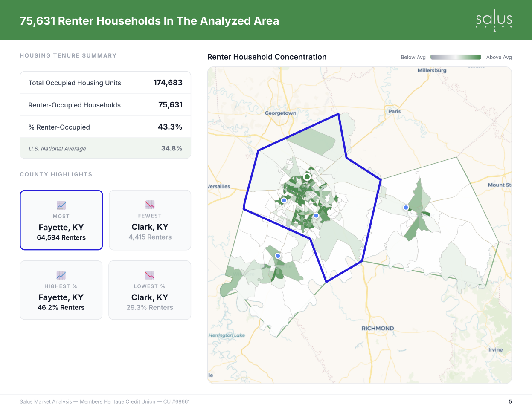The height and width of the screenshot is (410, 532).
Task: Click the % Renter-Occupied row
Action: (x=105, y=127)
